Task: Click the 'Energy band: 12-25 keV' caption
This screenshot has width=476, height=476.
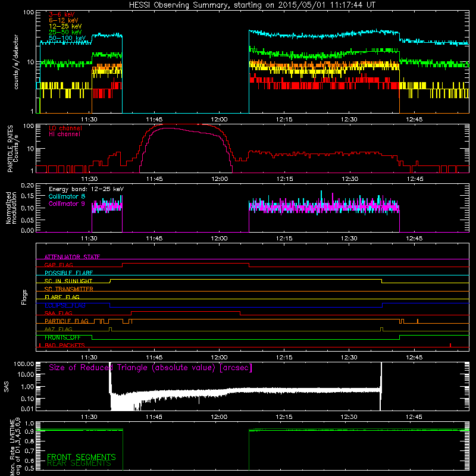Action: click(x=86, y=189)
